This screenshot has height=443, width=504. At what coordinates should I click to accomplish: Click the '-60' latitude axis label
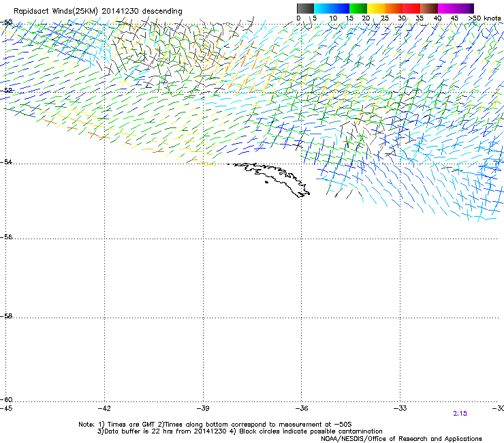6,399
